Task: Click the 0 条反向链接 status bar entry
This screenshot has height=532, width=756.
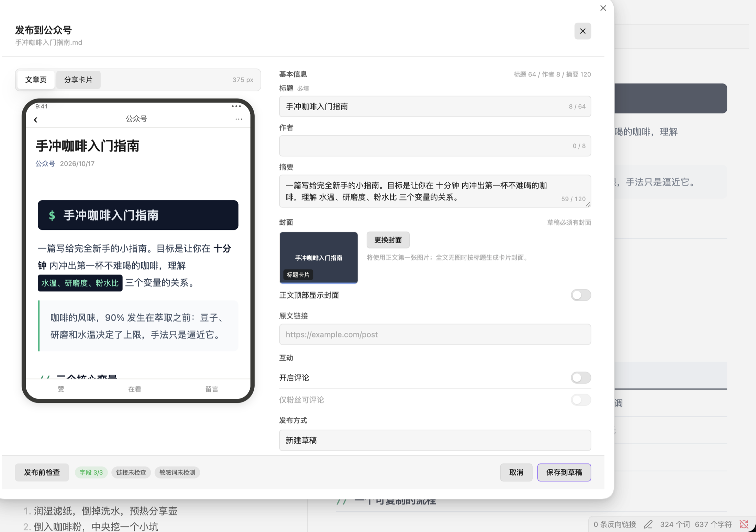Action: coord(615,524)
